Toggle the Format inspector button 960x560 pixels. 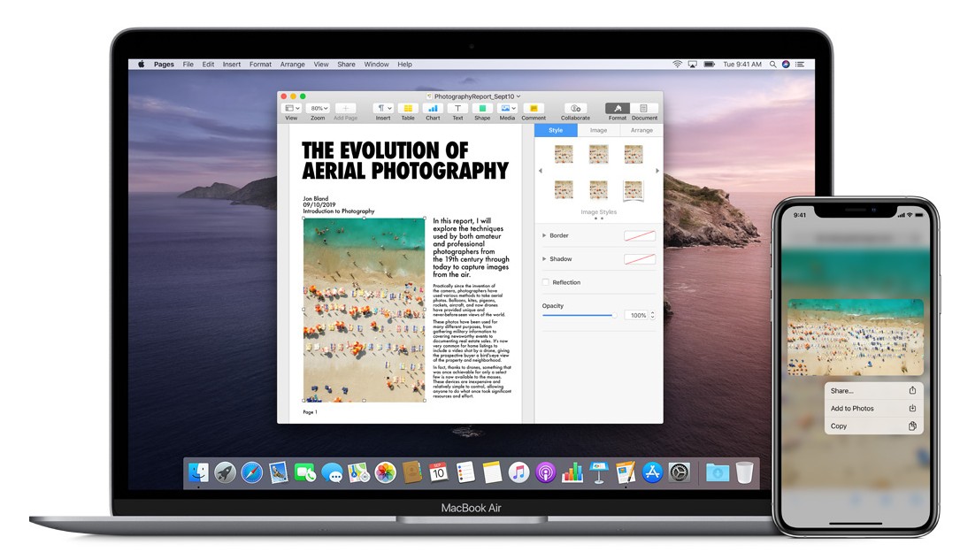point(618,108)
